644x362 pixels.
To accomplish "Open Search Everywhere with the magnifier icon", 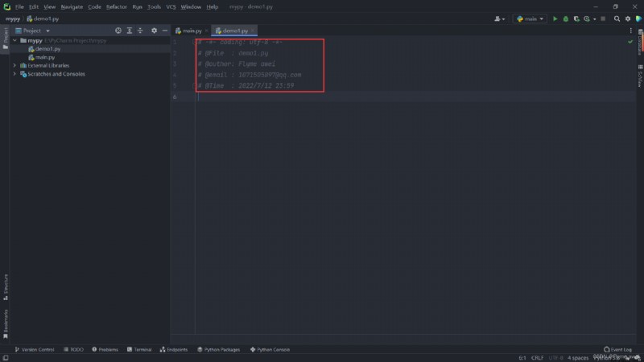I will 617,19.
